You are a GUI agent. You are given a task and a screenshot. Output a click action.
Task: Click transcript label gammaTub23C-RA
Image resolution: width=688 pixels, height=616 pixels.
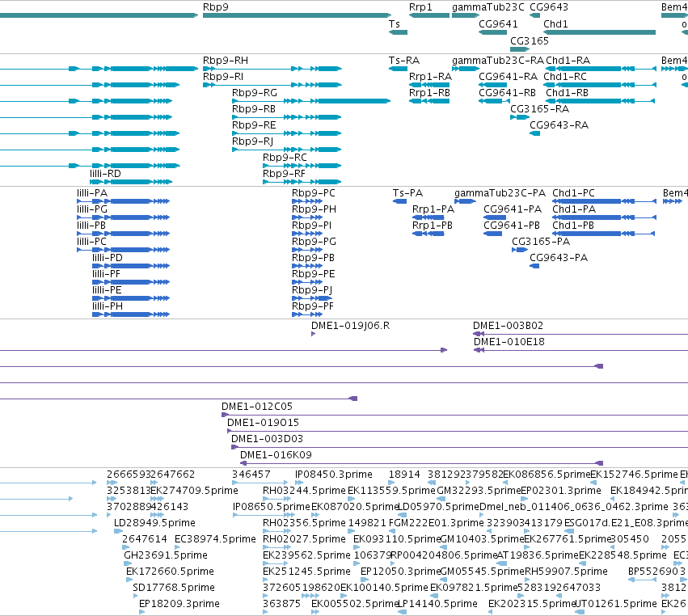click(498, 60)
